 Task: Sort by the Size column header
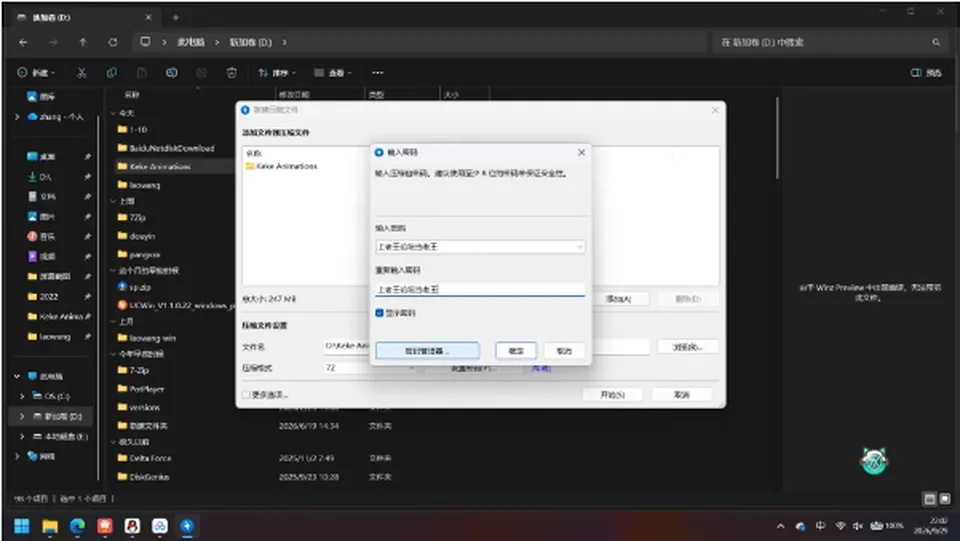coord(451,95)
